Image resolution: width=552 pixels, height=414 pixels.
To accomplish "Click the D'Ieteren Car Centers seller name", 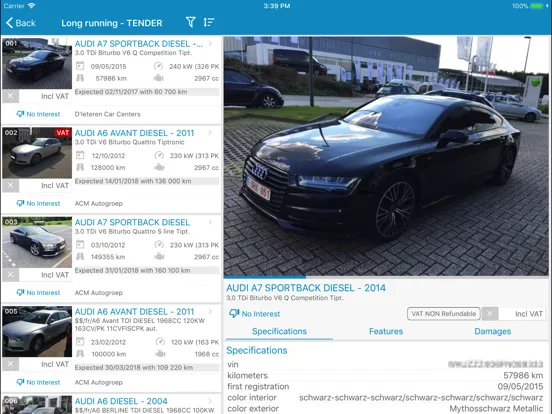I will [107, 114].
